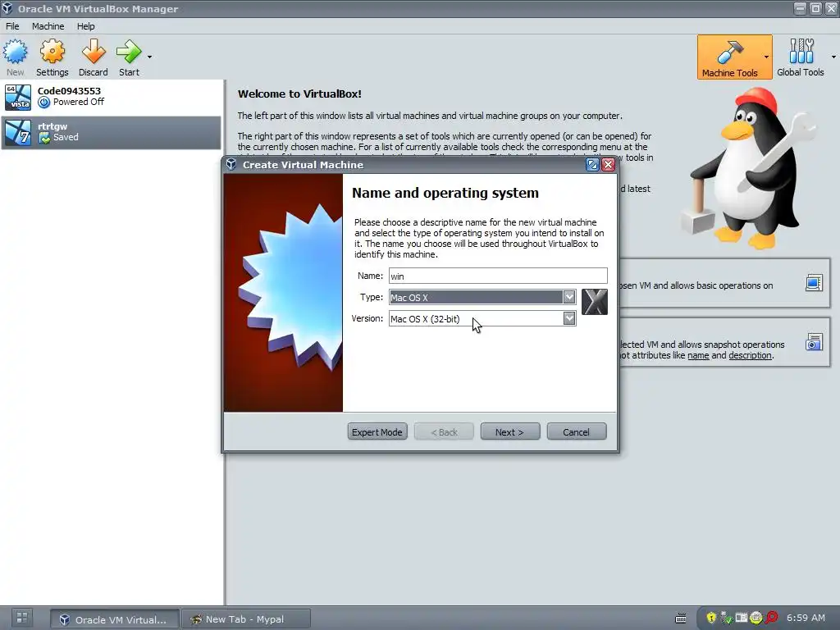Click the 'Welcome to VirtualBox!' heading
This screenshot has height=630, width=840.
[299, 94]
